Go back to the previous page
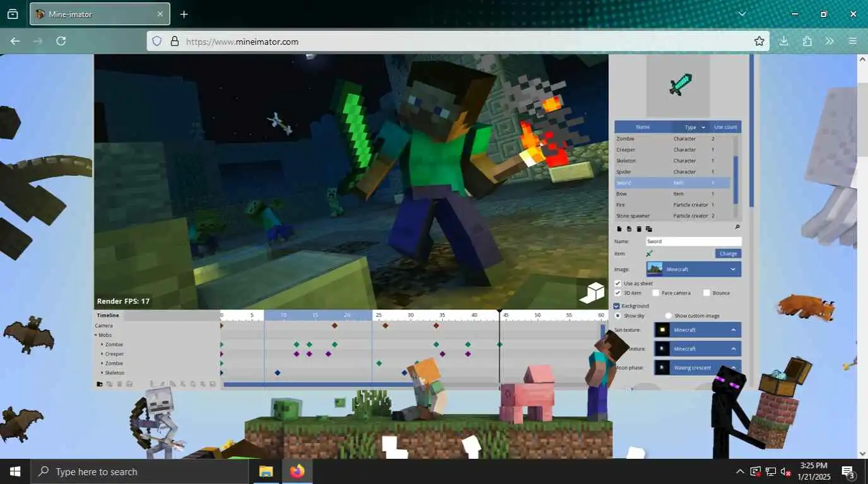 (15, 41)
